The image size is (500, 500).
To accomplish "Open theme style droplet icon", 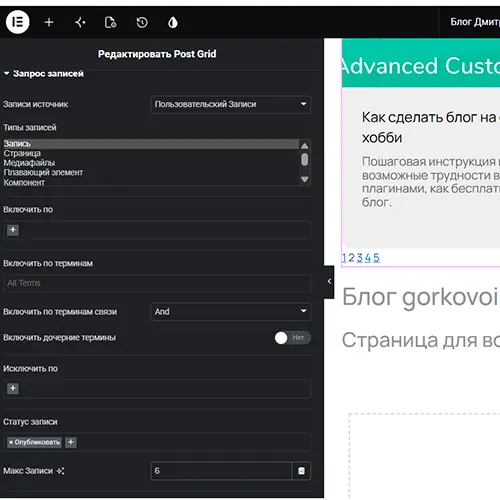I will click(x=173, y=22).
